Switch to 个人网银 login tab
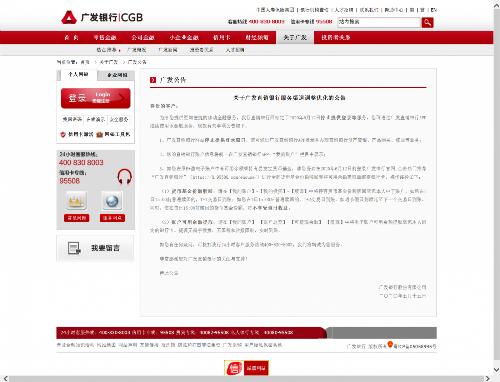This screenshot has height=382, width=500. [78, 75]
